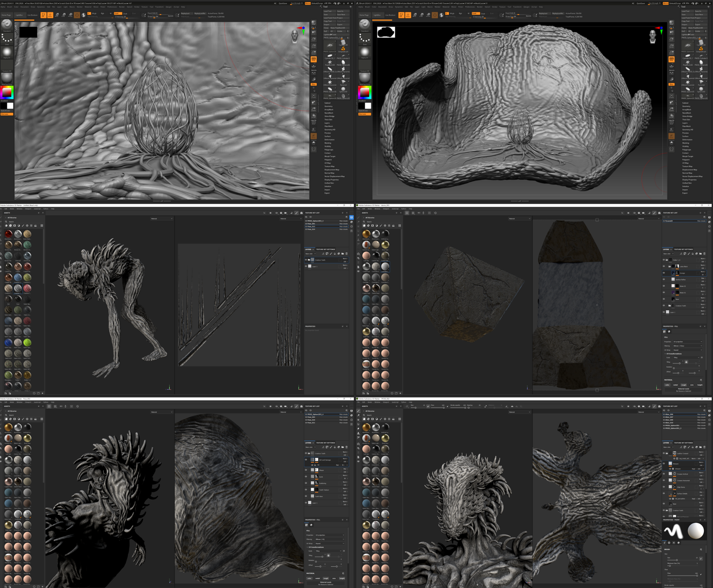
Task: Click QuickSave in the left ZBrush window
Action: (283, 3)
